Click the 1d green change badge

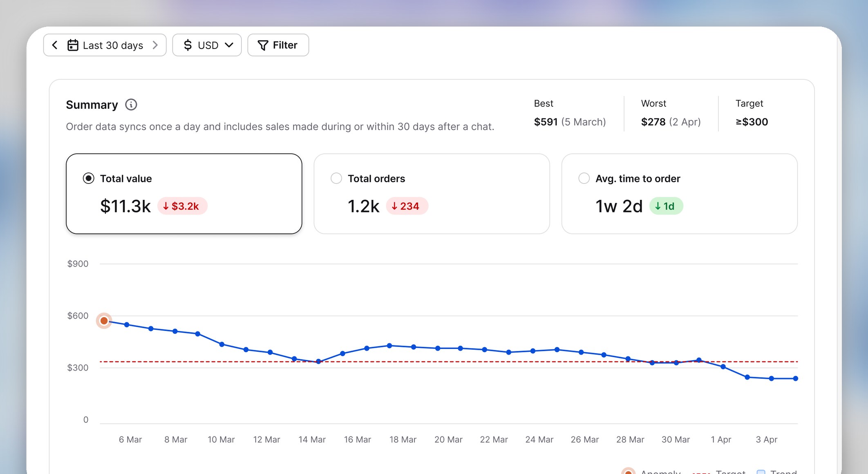(x=666, y=206)
